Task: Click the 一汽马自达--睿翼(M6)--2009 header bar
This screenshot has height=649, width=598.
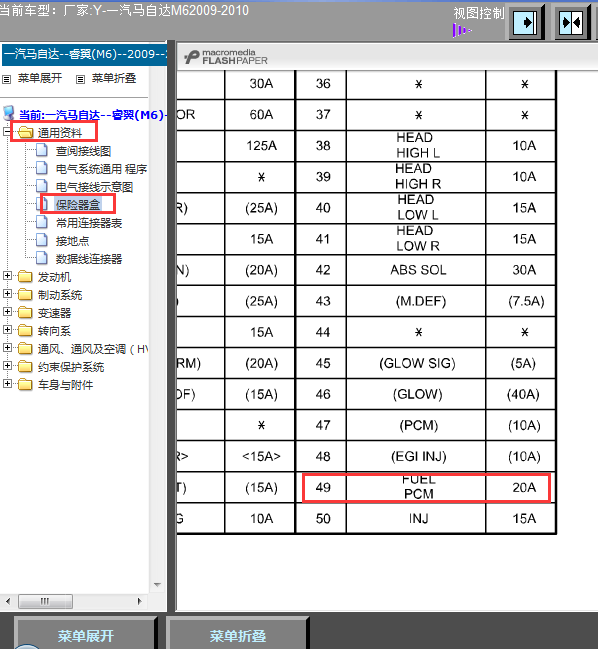Action: (x=84, y=55)
